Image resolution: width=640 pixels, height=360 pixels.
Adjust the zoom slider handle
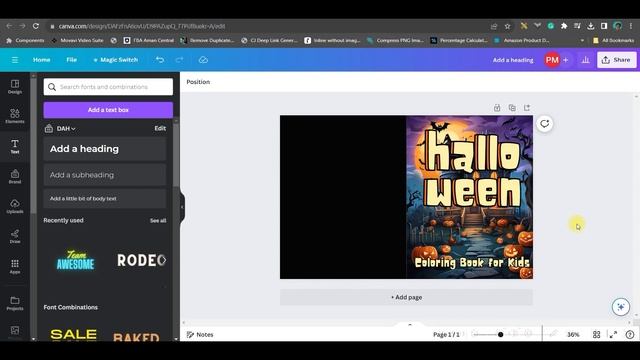click(x=500, y=334)
